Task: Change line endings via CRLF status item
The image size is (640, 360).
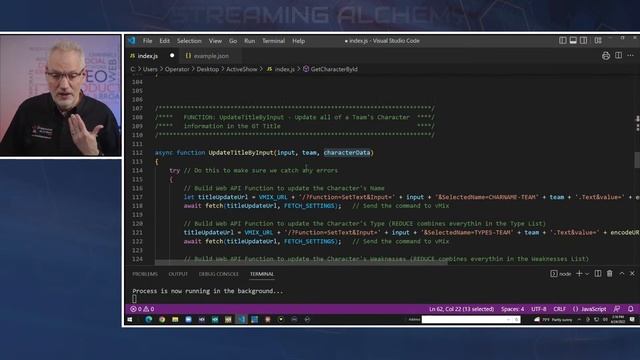Action: (560, 309)
